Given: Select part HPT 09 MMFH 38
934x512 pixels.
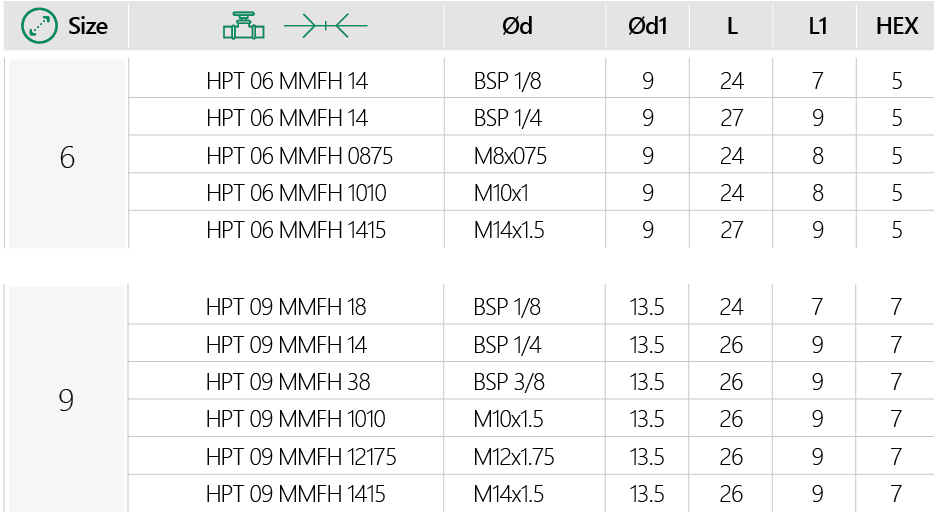Looking at the screenshot, I should [288, 382].
